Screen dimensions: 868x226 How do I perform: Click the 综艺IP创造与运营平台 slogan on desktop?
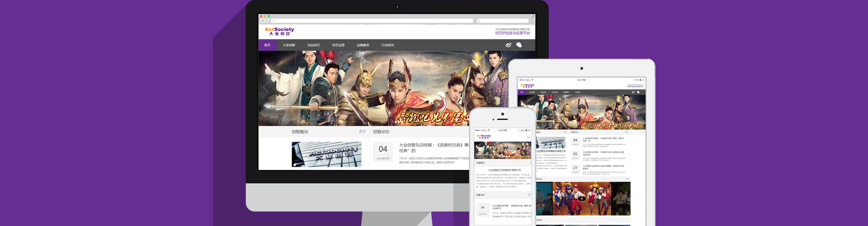click(512, 33)
